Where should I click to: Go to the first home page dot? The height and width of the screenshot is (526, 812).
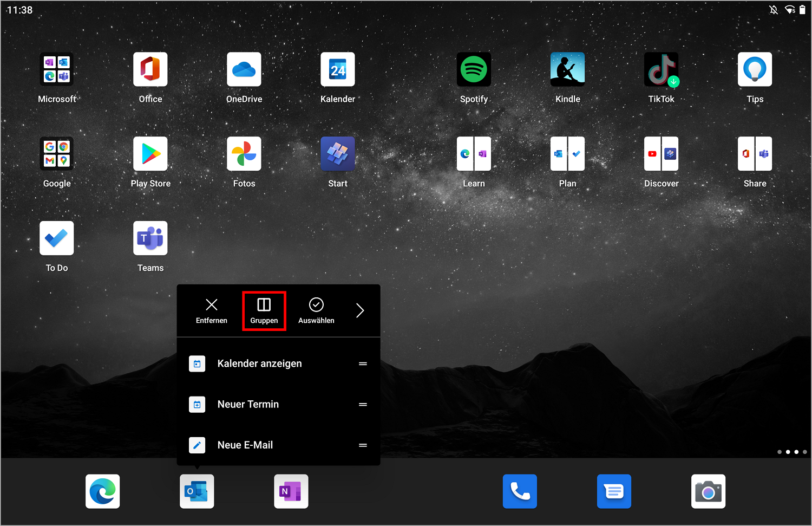pos(780,452)
